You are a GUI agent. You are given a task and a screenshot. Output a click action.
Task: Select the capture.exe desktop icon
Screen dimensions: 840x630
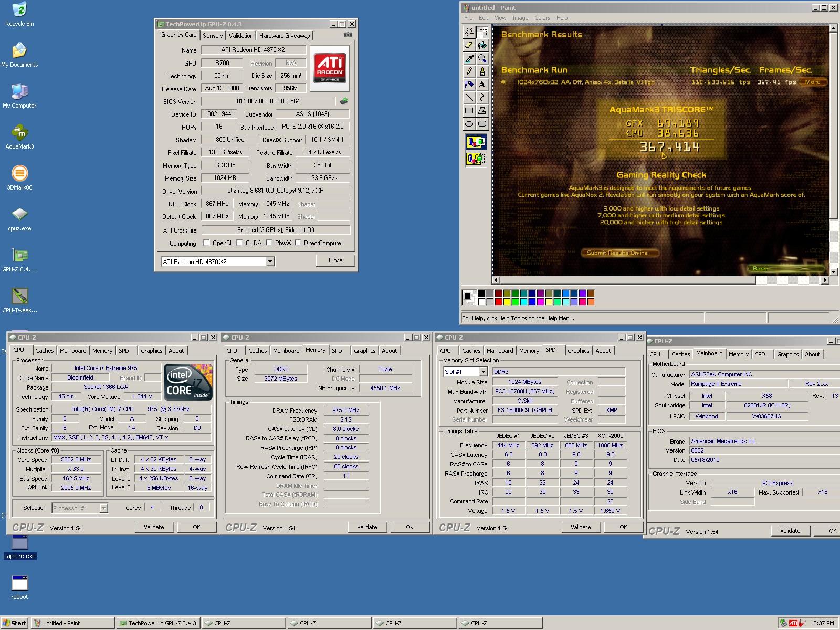click(x=19, y=547)
